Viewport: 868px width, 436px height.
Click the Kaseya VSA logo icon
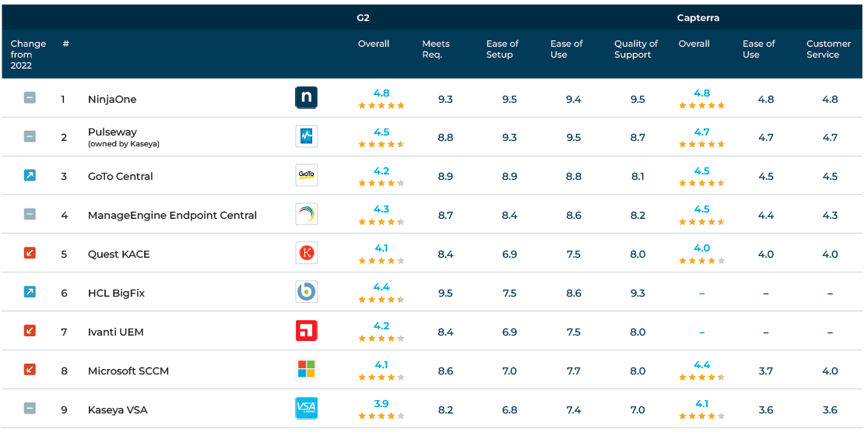tap(306, 409)
